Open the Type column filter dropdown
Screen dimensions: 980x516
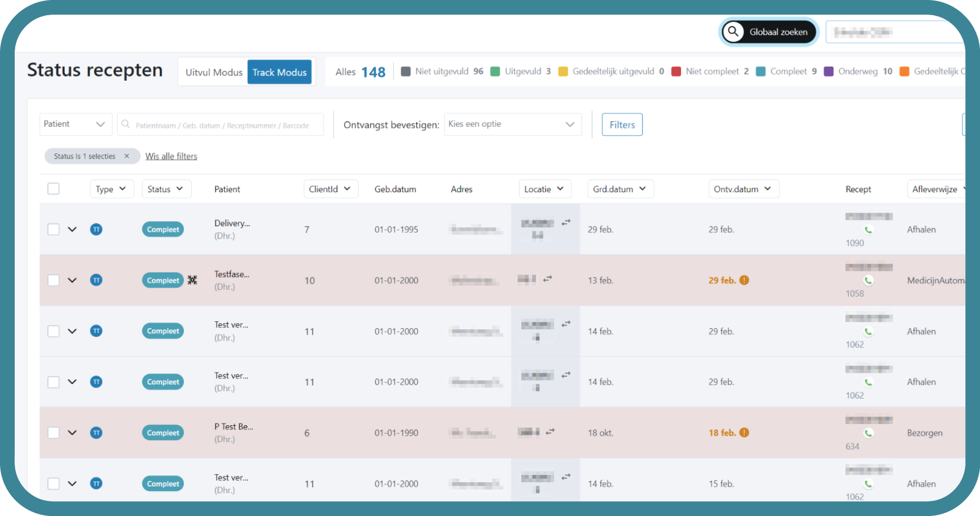[112, 189]
